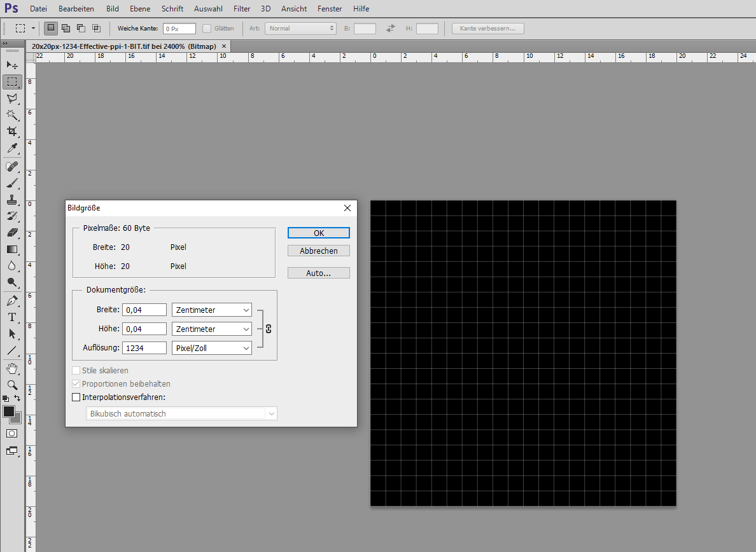Select the Type tool

[x=12, y=317]
